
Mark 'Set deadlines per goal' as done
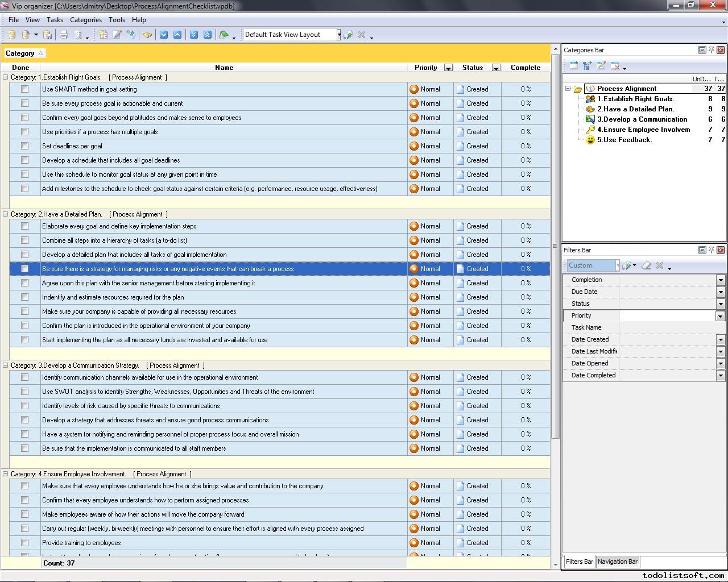click(24, 146)
